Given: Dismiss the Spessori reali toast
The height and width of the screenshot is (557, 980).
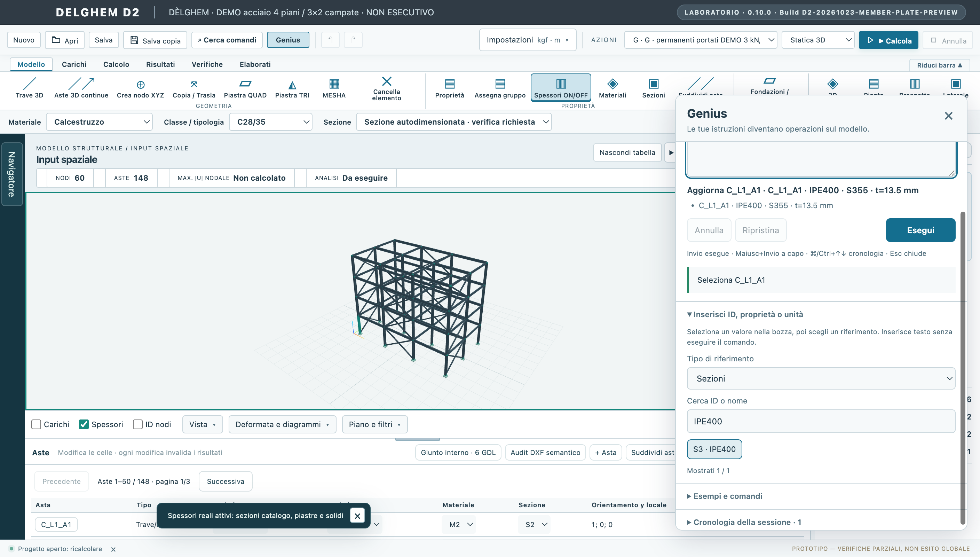Looking at the screenshot, I should pyautogui.click(x=357, y=516).
